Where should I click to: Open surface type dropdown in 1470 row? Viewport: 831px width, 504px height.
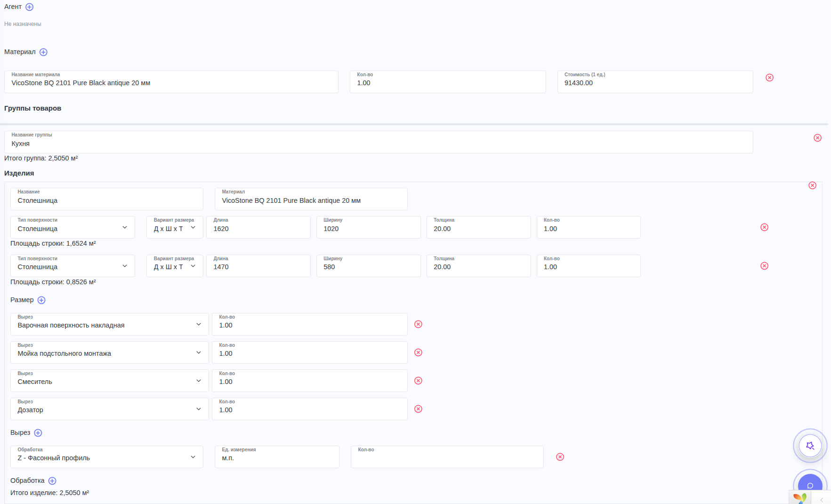pyautogui.click(x=73, y=266)
